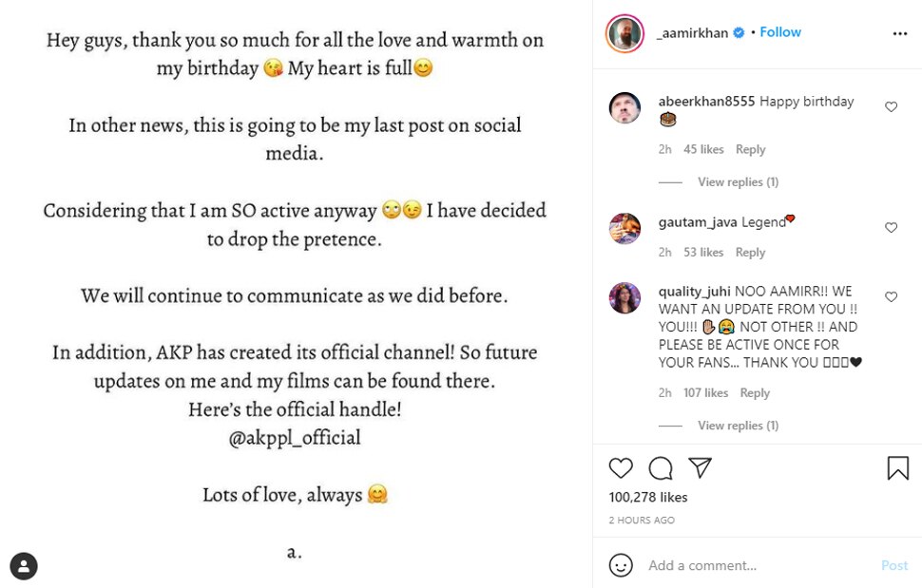Like abeerkhan8555's comment
Screen dimensions: 922x588
tap(891, 107)
